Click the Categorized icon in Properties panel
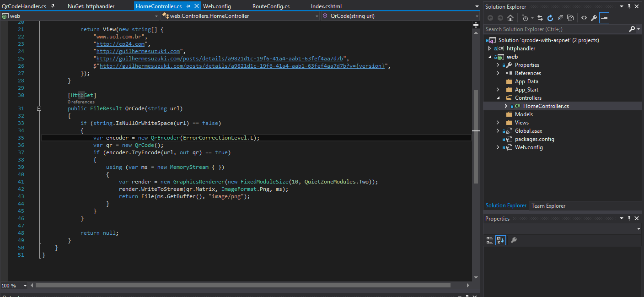 point(490,240)
